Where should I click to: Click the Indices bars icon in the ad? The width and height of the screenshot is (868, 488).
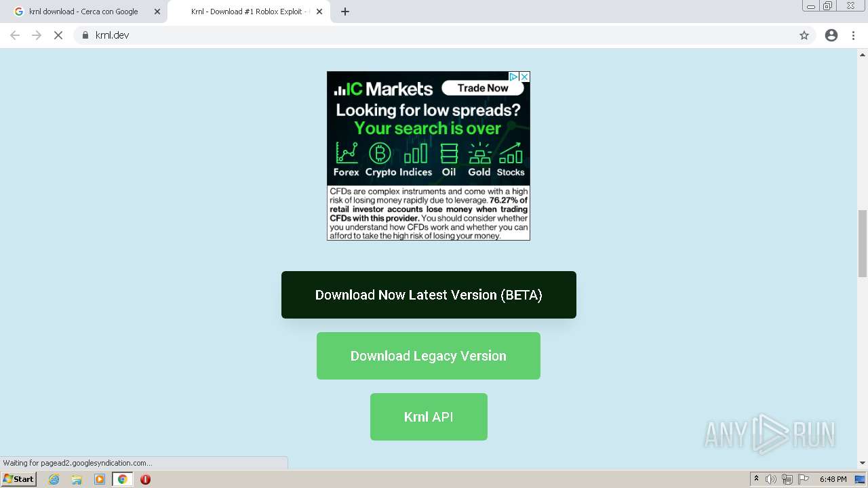point(416,153)
